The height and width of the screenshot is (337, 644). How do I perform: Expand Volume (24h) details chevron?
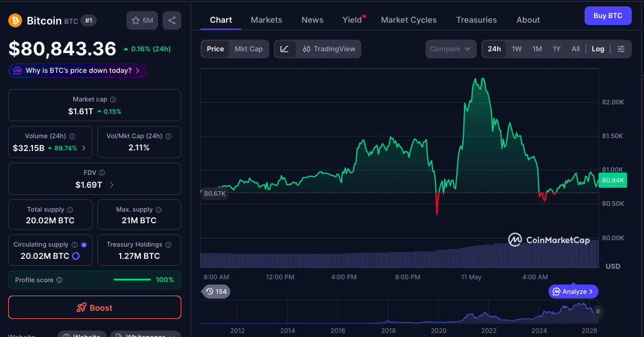tap(84, 148)
